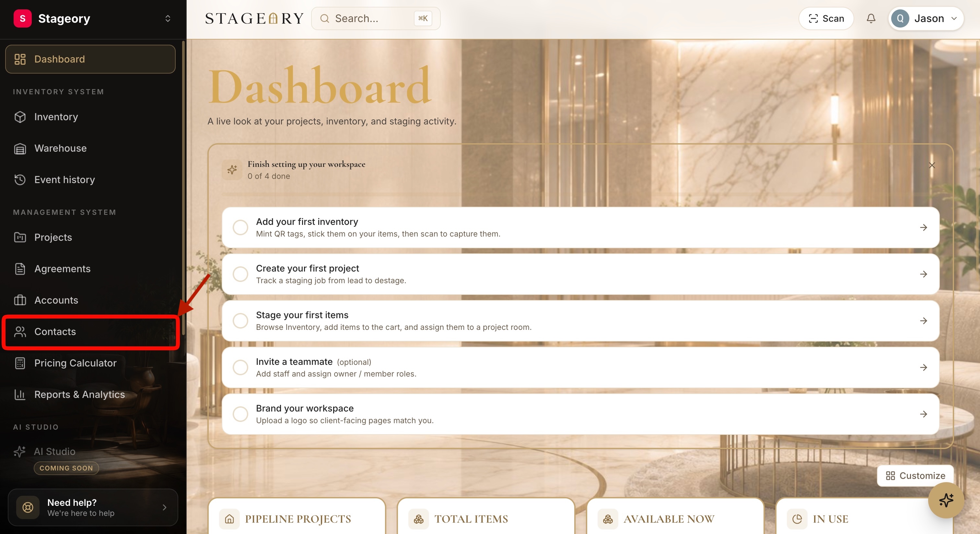
Task: Click the TOTAL ITEMS card title
Action: click(x=471, y=519)
